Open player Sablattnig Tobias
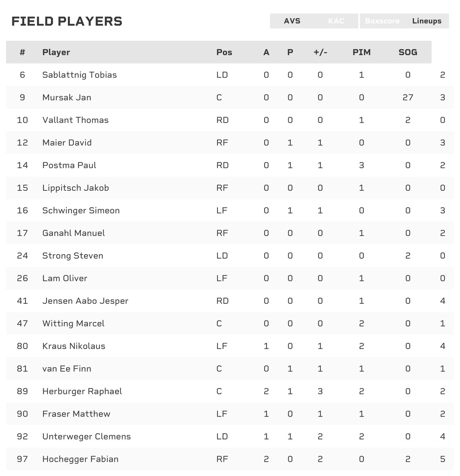This screenshot has height=476, width=460. click(x=79, y=75)
